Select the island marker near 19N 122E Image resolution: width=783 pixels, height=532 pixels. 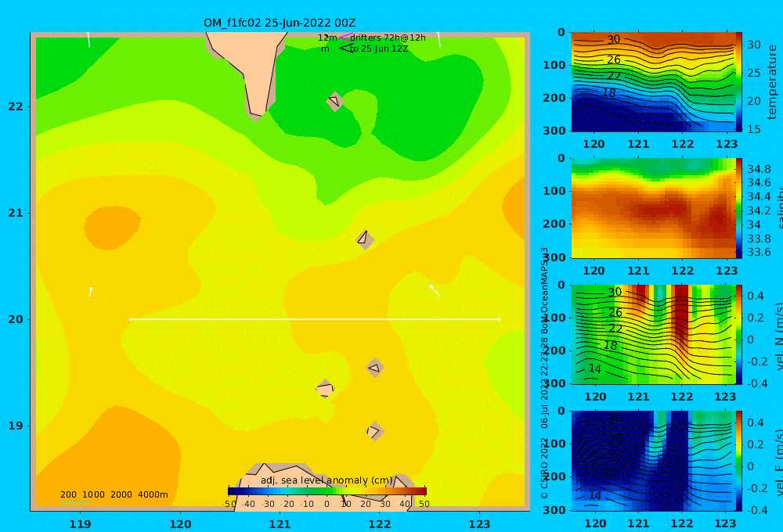pos(375,432)
